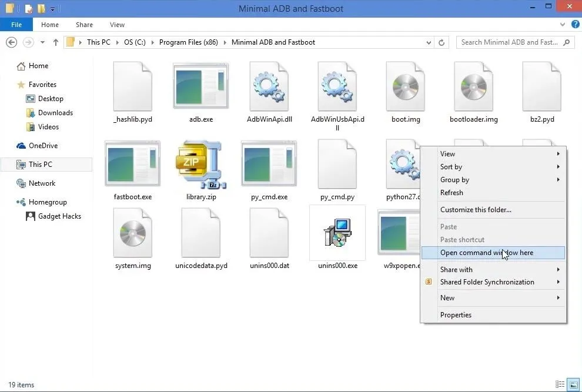Click the Back navigation arrow
582x392 pixels.
(12, 42)
